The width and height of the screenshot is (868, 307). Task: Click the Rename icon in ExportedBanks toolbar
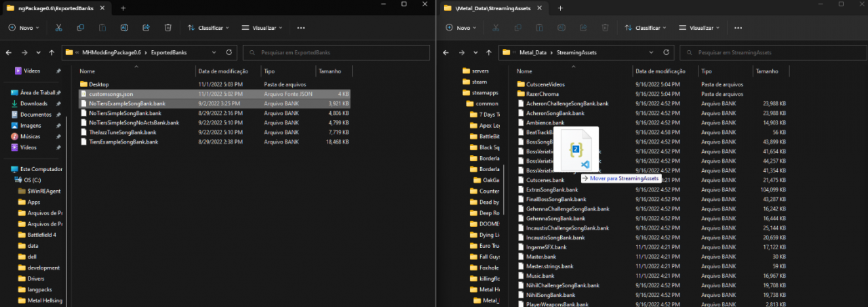coord(124,28)
